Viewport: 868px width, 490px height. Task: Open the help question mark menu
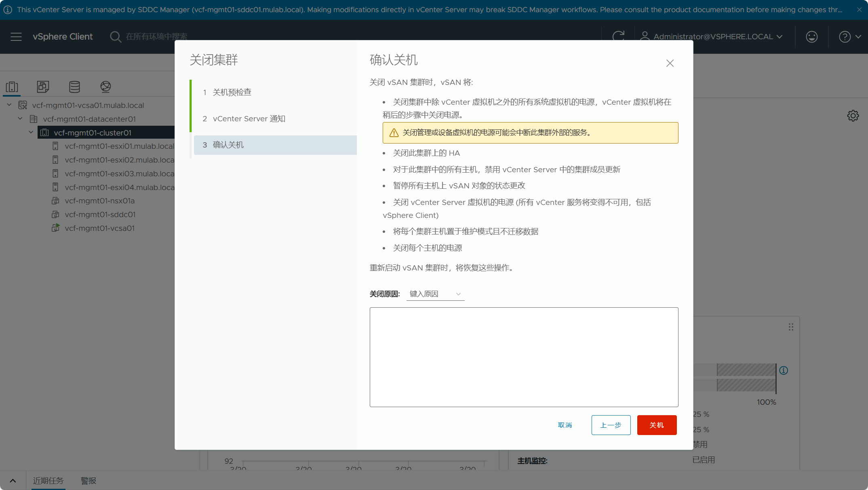(x=845, y=37)
